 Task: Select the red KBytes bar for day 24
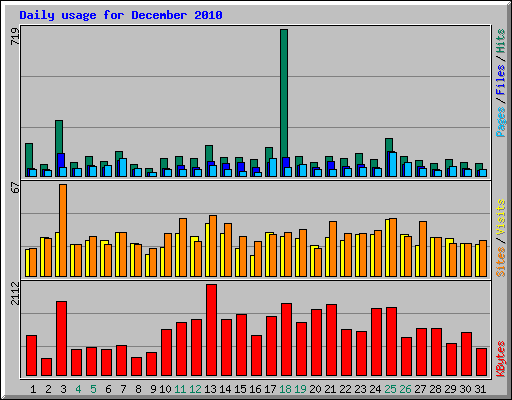coord(376,342)
